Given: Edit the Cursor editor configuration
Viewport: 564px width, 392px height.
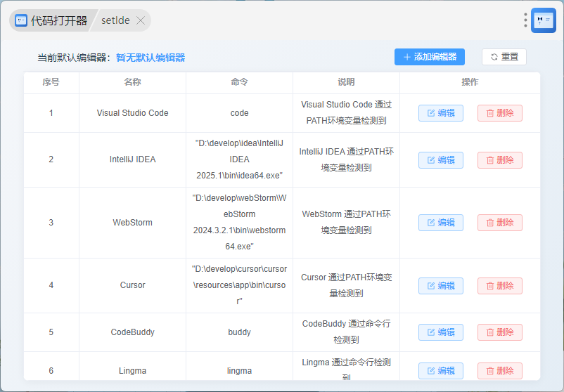Looking at the screenshot, I should point(440,286).
